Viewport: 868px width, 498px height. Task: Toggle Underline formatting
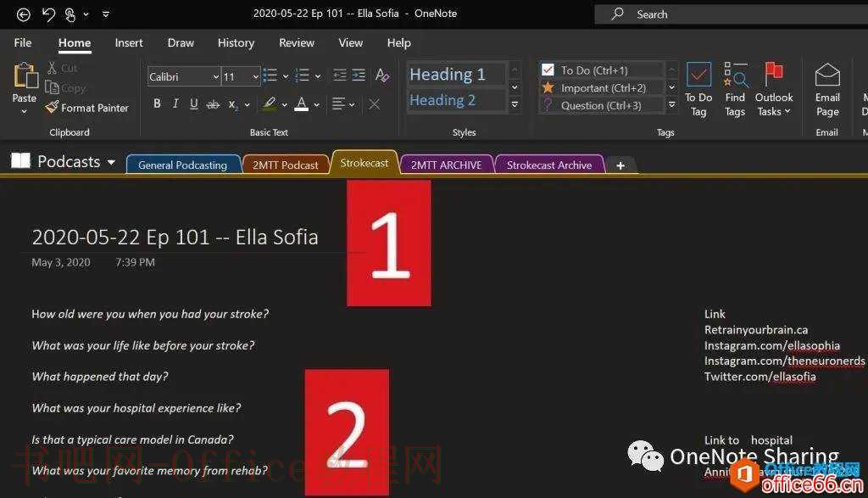[194, 104]
